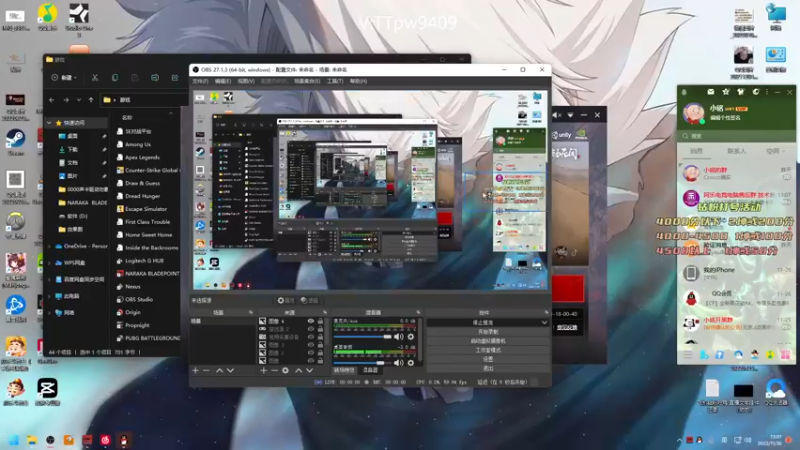
Task: Open recent locations chevron in File Explorer
Action: coord(79,100)
